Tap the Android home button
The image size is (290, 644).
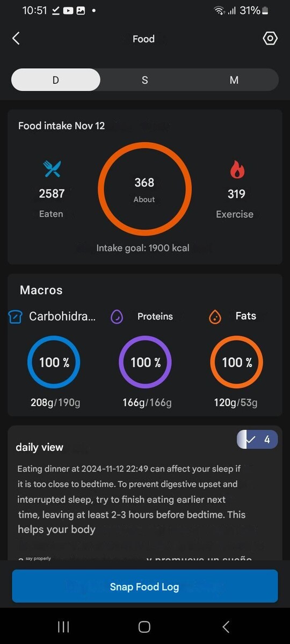pyautogui.click(x=144, y=627)
